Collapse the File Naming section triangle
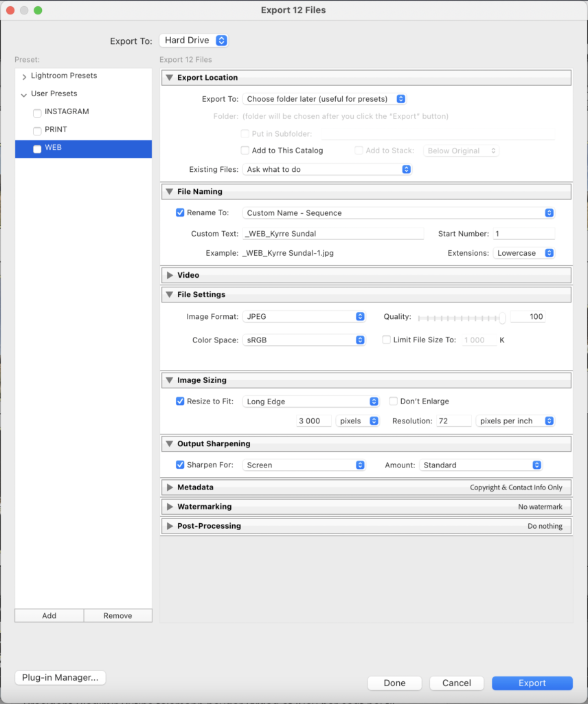The width and height of the screenshot is (588, 704). (170, 192)
